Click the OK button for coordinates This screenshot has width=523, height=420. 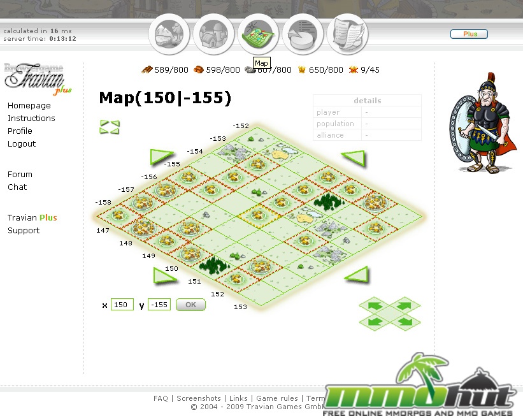[x=190, y=305]
